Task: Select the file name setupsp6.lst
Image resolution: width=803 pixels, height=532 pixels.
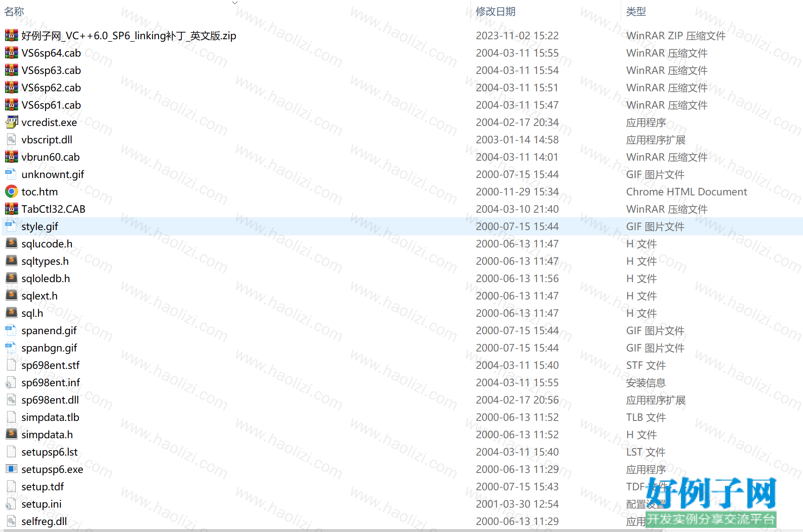Action: click(x=50, y=452)
